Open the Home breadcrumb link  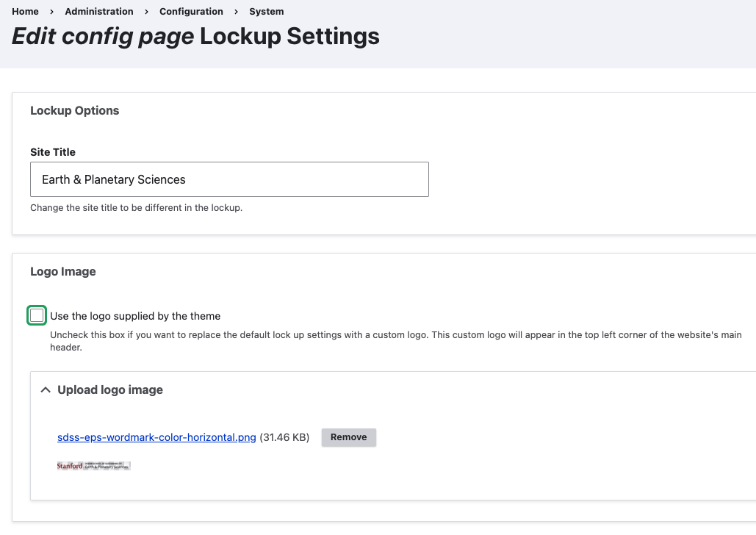pos(25,11)
